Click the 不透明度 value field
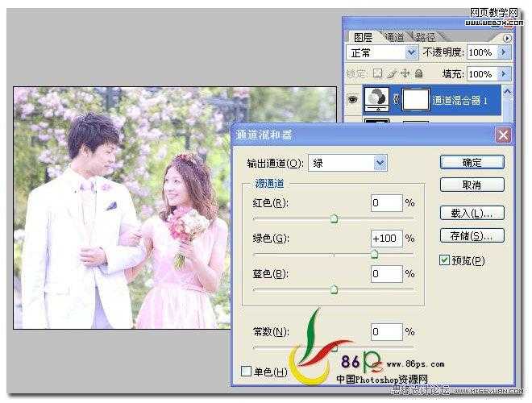Viewport: 532px width, 403px height. 481,52
